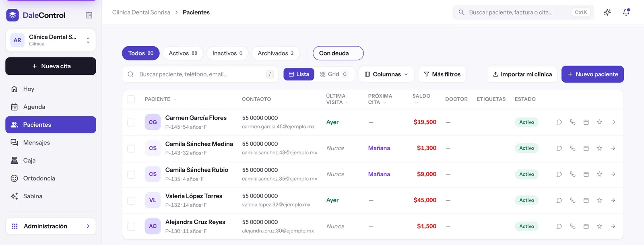Click Importar mi clínica
Screen dimensions: 644x245
click(522, 74)
